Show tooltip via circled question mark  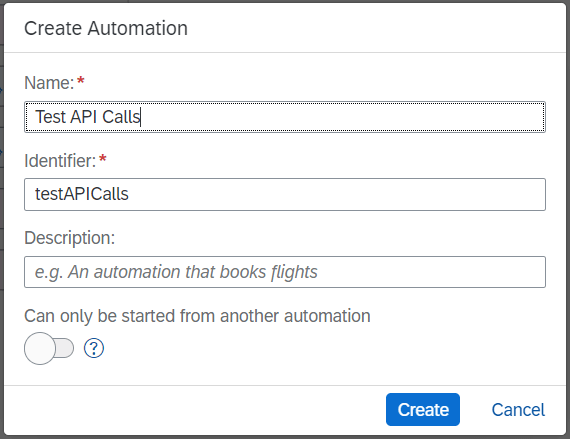point(94,348)
